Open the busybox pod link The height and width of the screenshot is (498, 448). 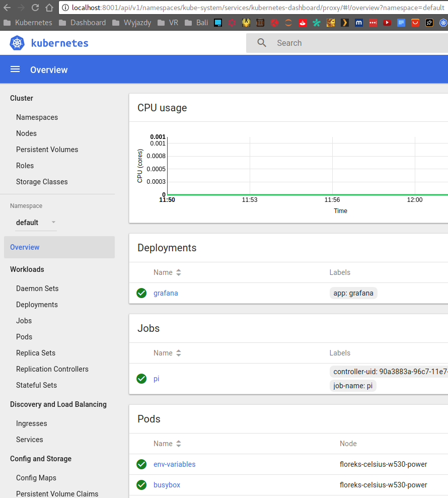pyautogui.click(x=167, y=485)
